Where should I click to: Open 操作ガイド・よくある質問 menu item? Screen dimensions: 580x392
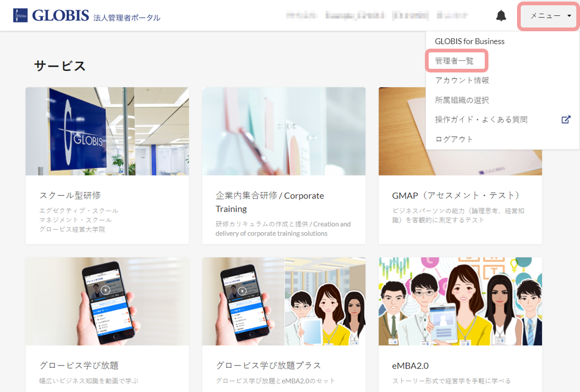point(481,120)
